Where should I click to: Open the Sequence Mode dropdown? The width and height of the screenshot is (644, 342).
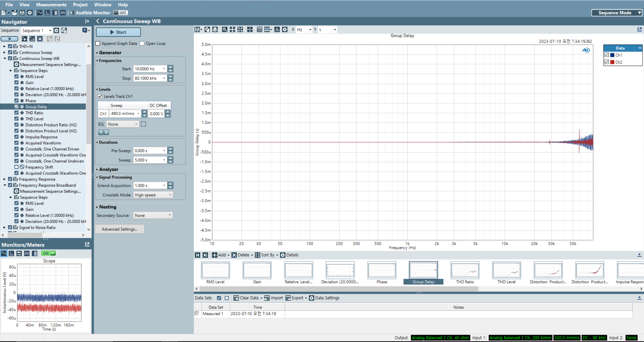617,13
